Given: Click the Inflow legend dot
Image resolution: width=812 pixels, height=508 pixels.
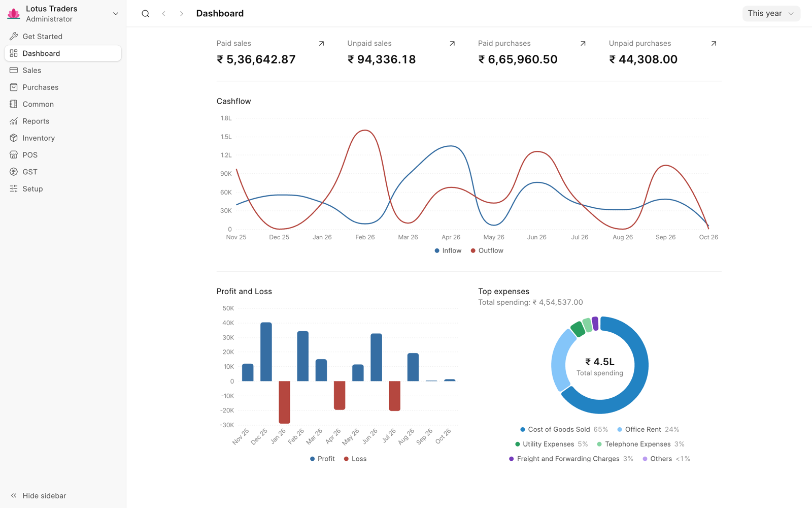Looking at the screenshot, I should pos(437,251).
